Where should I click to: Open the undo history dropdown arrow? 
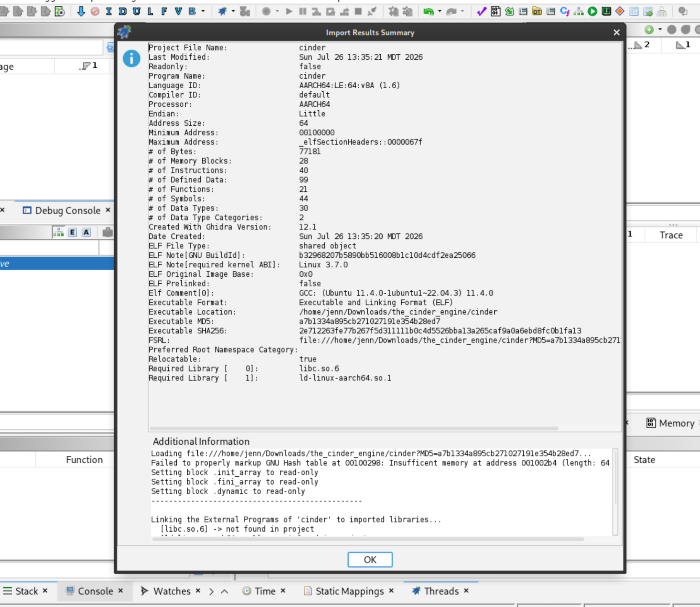(440, 11)
